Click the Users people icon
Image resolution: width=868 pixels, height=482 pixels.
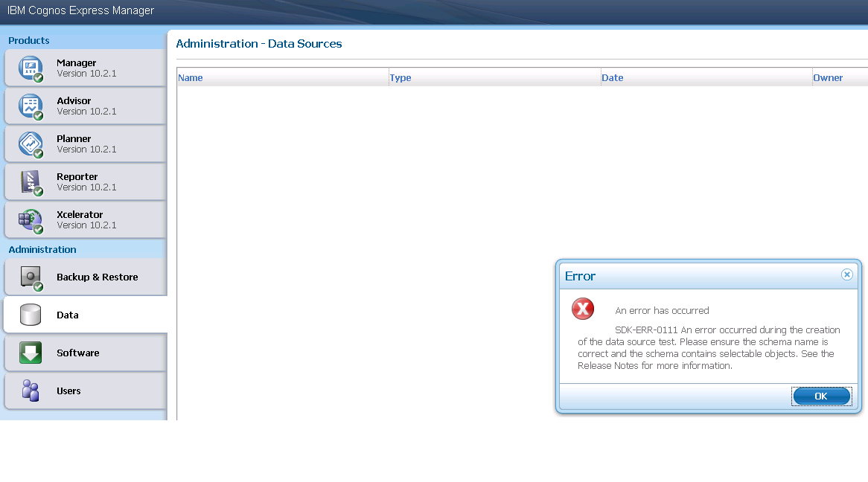tap(31, 391)
